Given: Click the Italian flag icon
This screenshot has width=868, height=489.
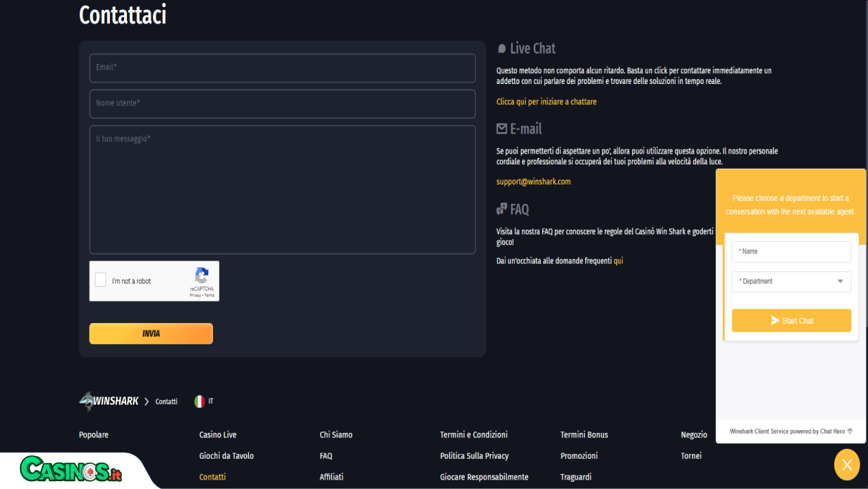Looking at the screenshot, I should coord(199,401).
